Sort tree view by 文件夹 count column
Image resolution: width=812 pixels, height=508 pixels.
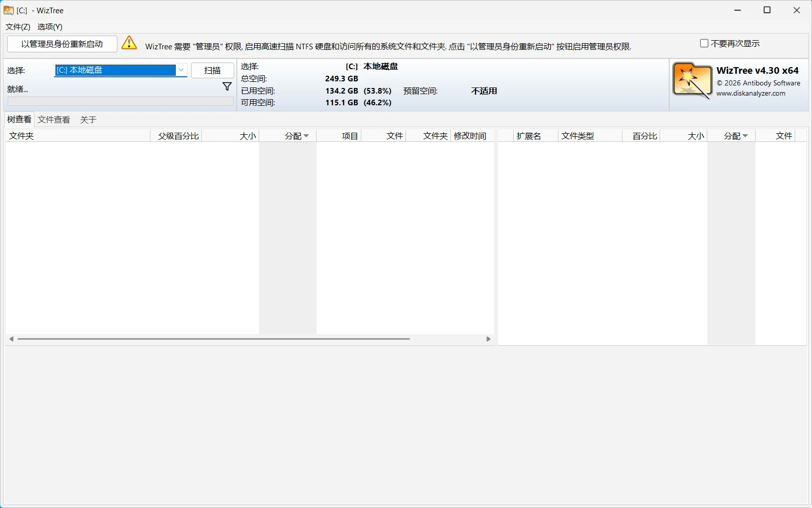428,136
